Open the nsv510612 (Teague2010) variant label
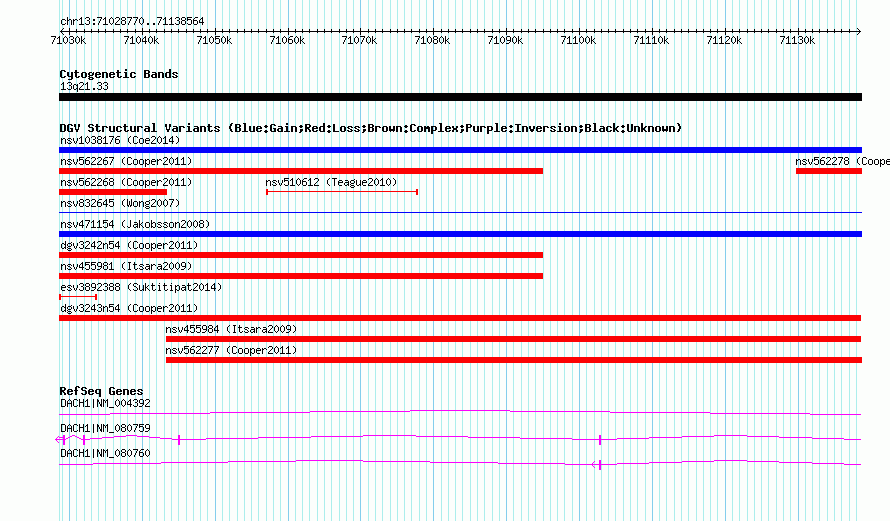Image resolution: width=890 pixels, height=521 pixels. tap(331, 182)
